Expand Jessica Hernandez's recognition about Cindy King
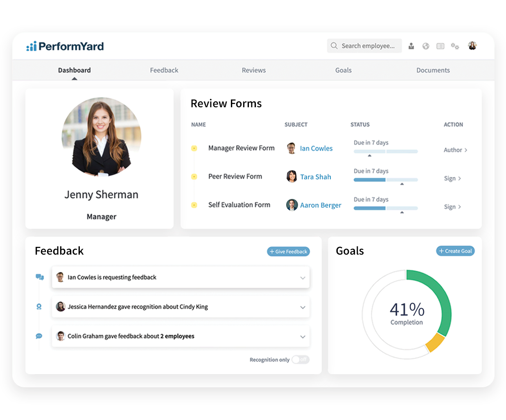Viewport: 506px width, 420px height. tap(303, 307)
